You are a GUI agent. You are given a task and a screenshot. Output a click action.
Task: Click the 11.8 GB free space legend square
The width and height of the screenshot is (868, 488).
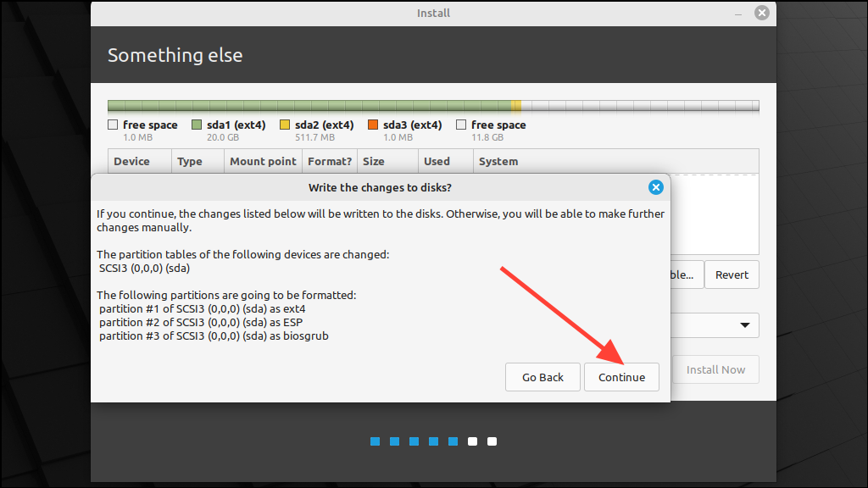click(461, 125)
